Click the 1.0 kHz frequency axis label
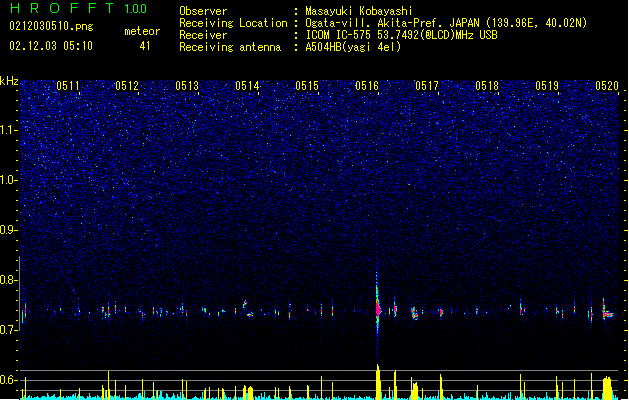629x400 pixels. click(x=9, y=180)
